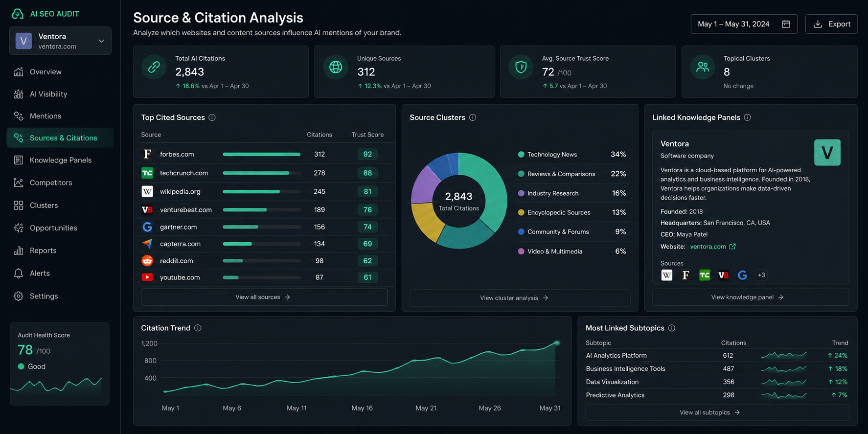Viewport: 868px width, 434px height.
Task: Click Google G source icon in knowledge panel
Action: pyautogui.click(x=742, y=275)
